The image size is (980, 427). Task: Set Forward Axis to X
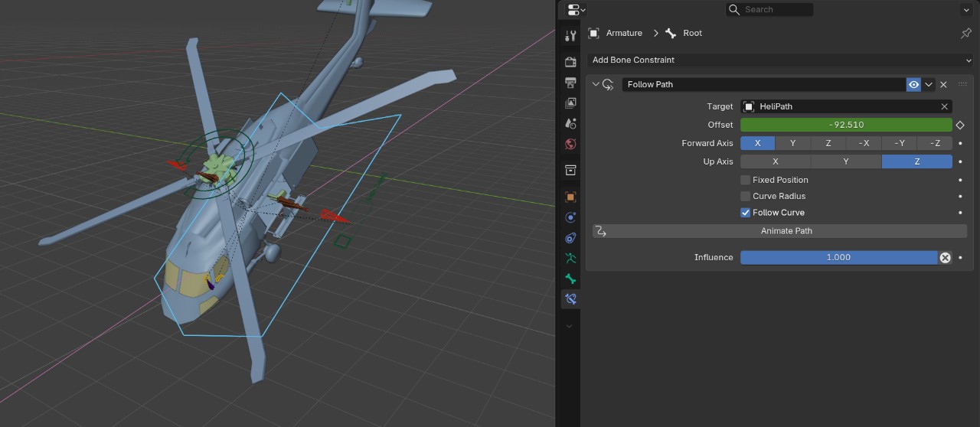758,143
